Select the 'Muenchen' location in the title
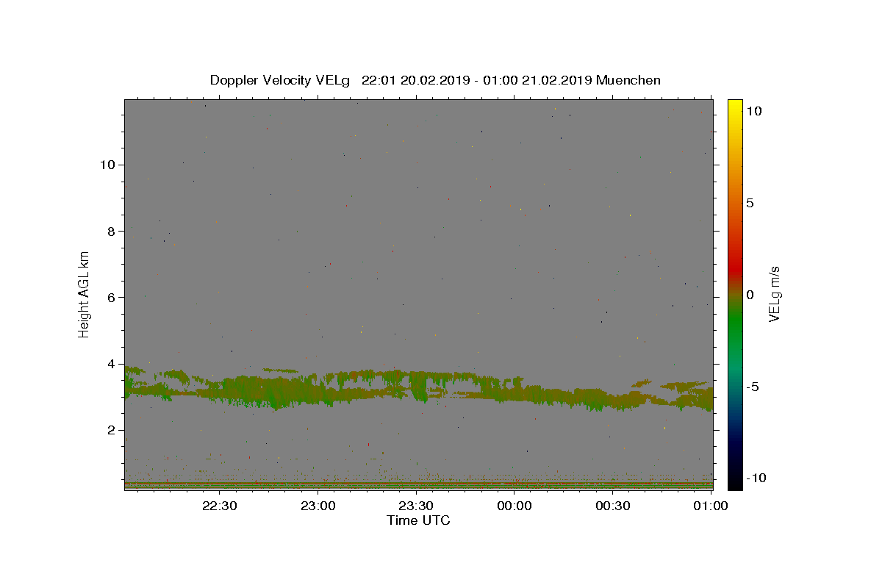 pos(628,80)
